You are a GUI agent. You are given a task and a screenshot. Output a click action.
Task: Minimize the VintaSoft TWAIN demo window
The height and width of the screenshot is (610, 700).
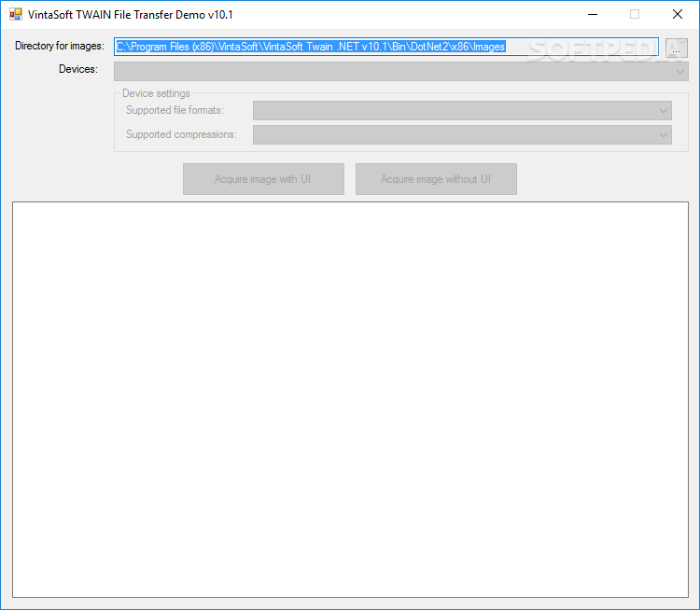point(593,14)
